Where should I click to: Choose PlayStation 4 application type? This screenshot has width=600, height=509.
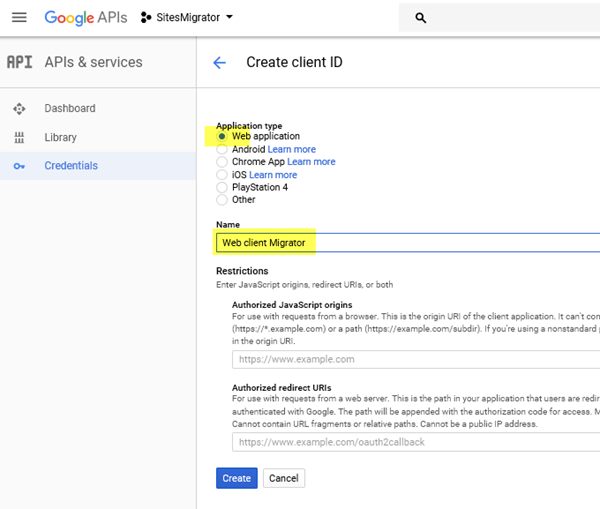[x=222, y=187]
